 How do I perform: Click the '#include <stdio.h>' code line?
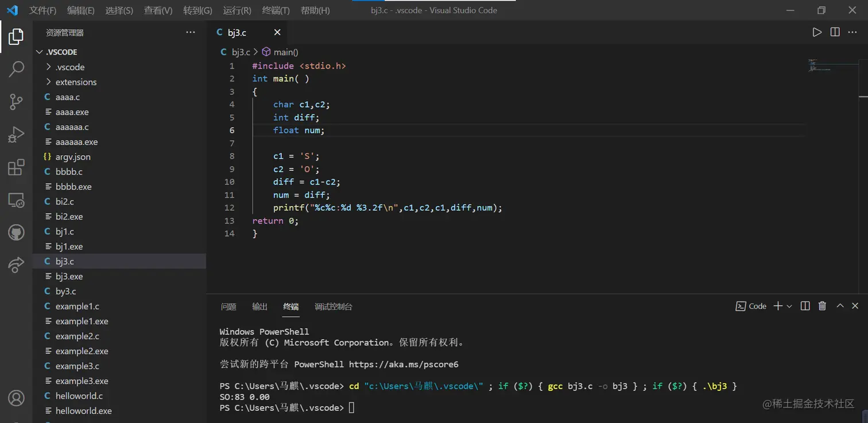click(x=299, y=66)
